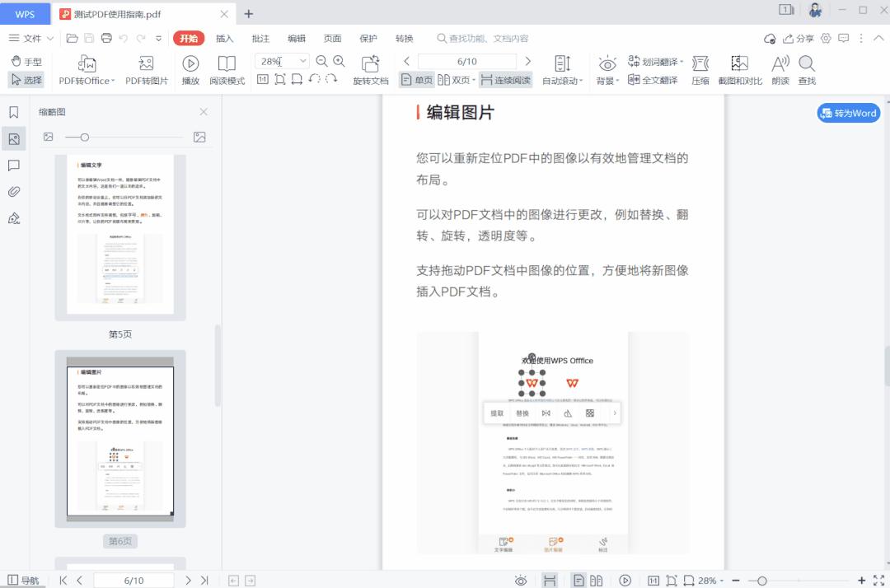890x588 pixels.
Task: Click 阅读模式 reading mode
Action: pyautogui.click(x=227, y=69)
